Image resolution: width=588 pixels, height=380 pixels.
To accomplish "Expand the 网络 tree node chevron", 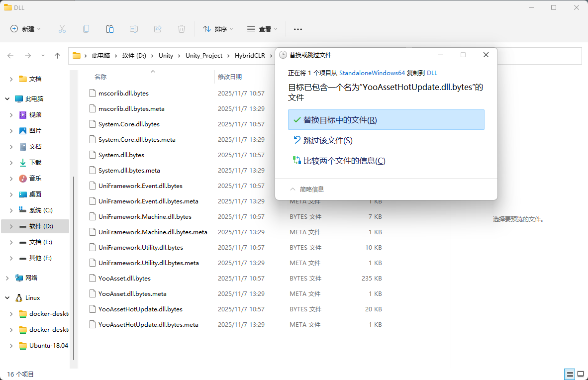I will tap(7, 278).
